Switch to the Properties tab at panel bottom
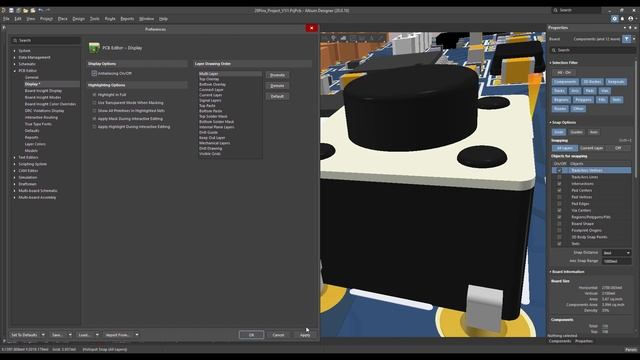 coord(584,341)
